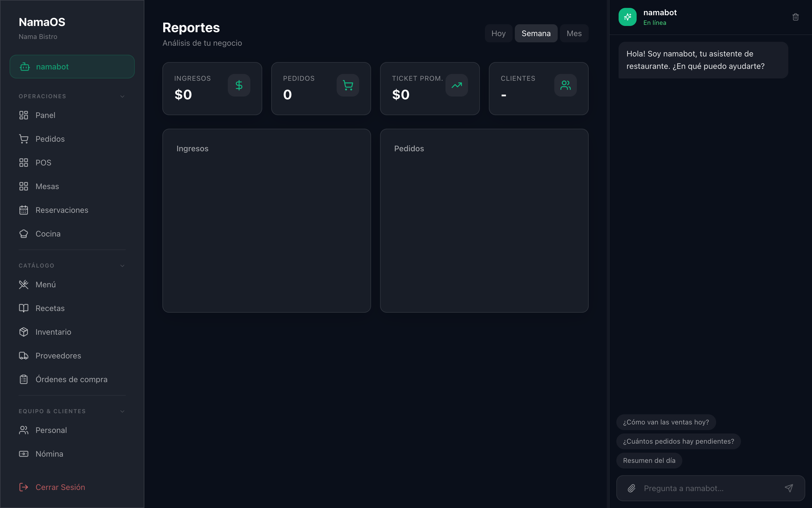This screenshot has height=508, width=812.
Task: Click the Cocina chef hat icon
Action: (x=23, y=234)
